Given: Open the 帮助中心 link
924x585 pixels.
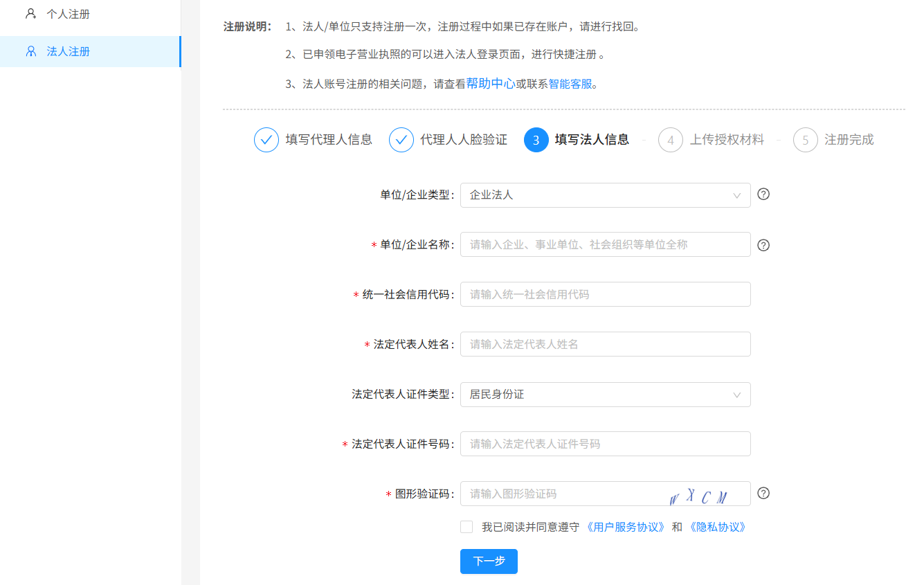Looking at the screenshot, I should point(490,84).
